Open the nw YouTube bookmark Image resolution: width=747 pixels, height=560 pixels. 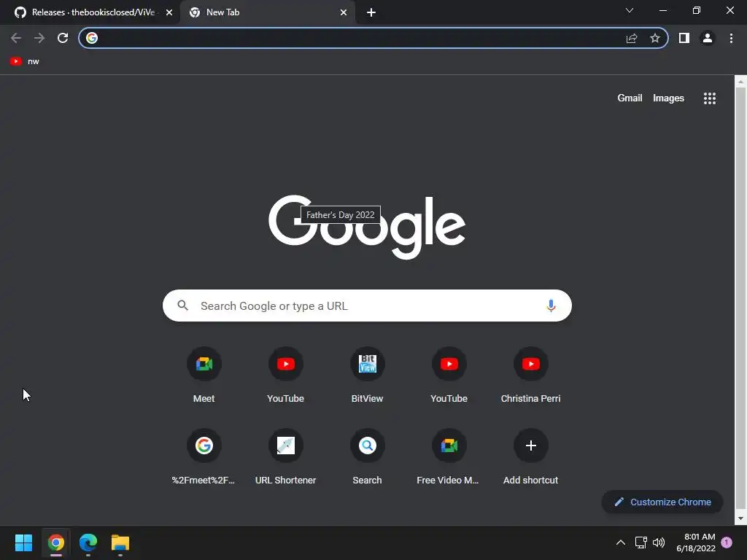click(x=24, y=61)
